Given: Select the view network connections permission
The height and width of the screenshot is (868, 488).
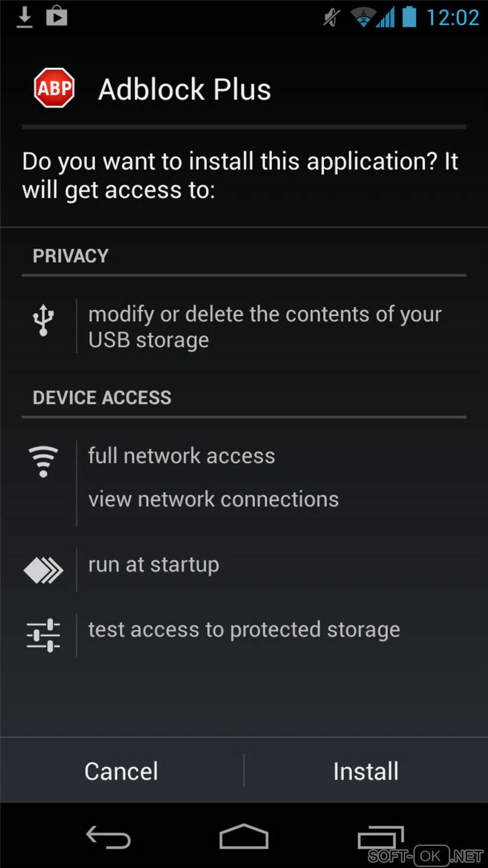Looking at the screenshot, I should [213, 499].
